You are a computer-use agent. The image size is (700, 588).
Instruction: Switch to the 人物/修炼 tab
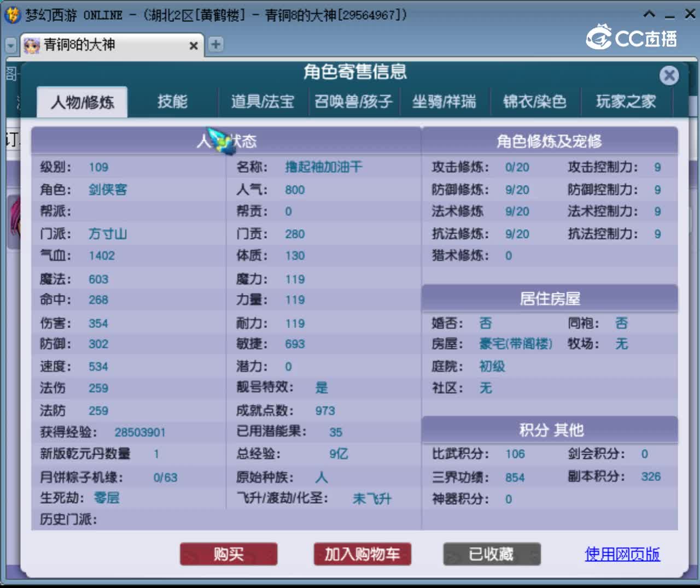point(82,102)
